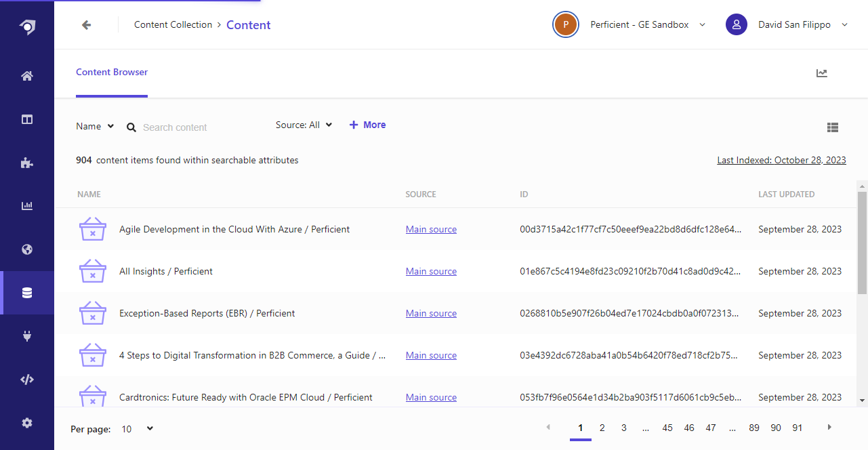
Task: Toggle the list view layout icon
Action: coord(833,127)
